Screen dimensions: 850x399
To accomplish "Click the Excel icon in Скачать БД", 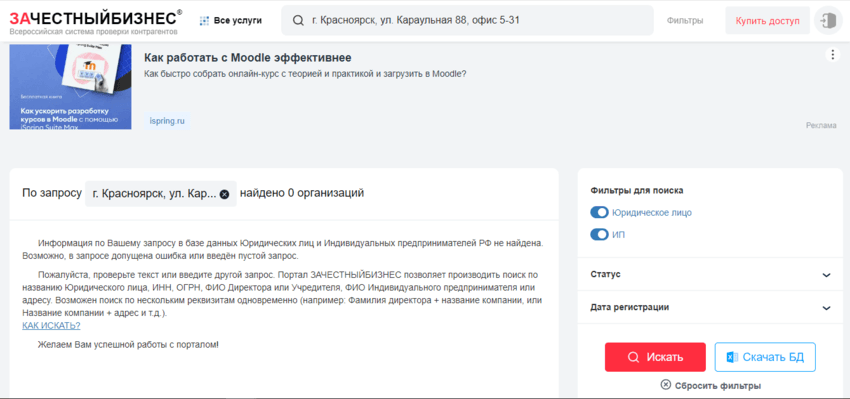I will 732,357.
